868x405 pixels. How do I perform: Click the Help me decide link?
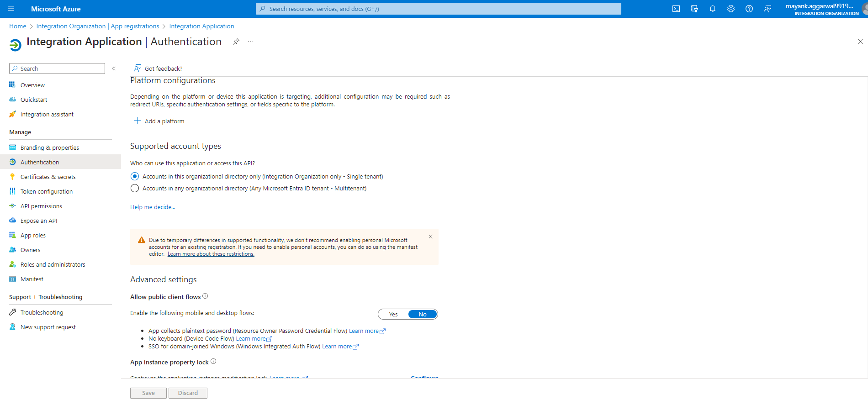(153, 207)
